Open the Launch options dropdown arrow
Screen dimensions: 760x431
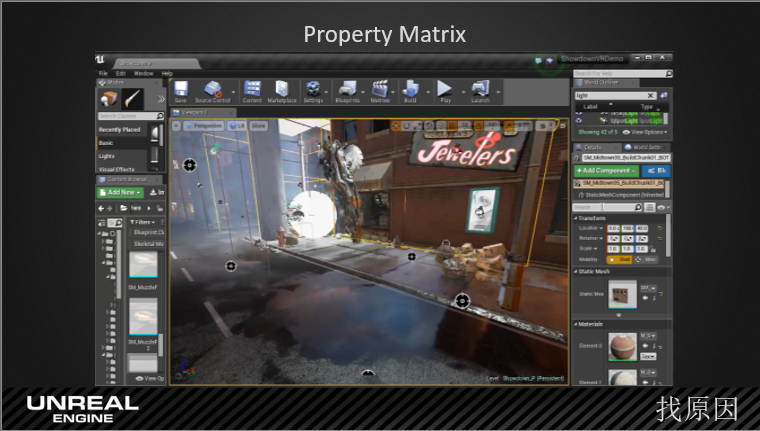click(x=498, y=92)
